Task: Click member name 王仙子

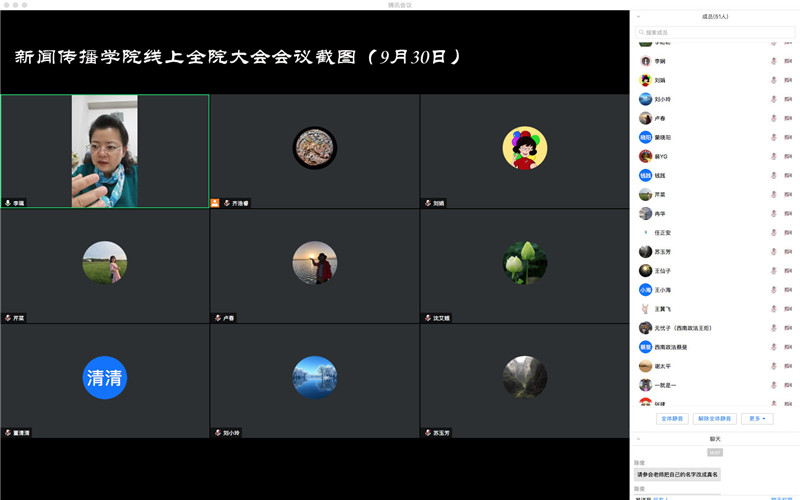Action: tap(662, 271)
